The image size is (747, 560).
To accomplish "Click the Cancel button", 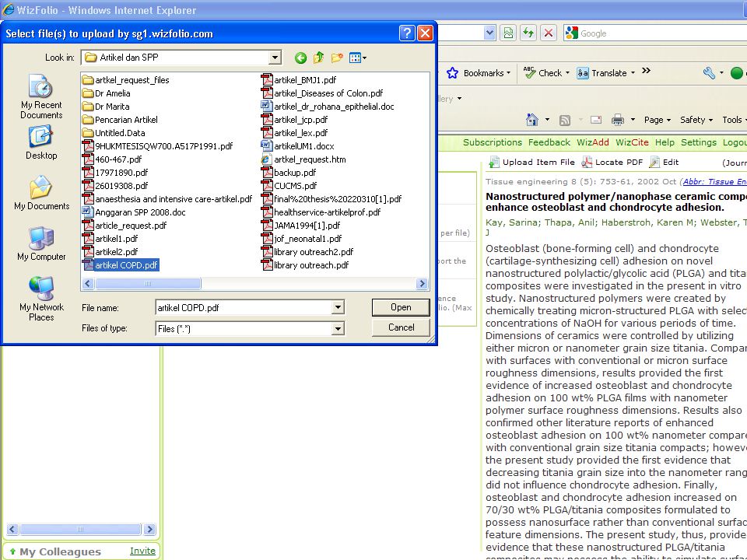I will coord(401,327).
